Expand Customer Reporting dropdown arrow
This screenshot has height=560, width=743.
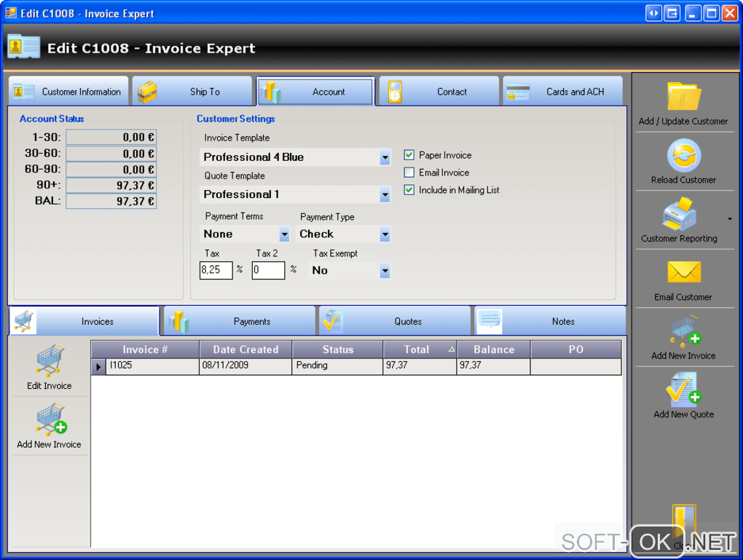click(730, 219)
